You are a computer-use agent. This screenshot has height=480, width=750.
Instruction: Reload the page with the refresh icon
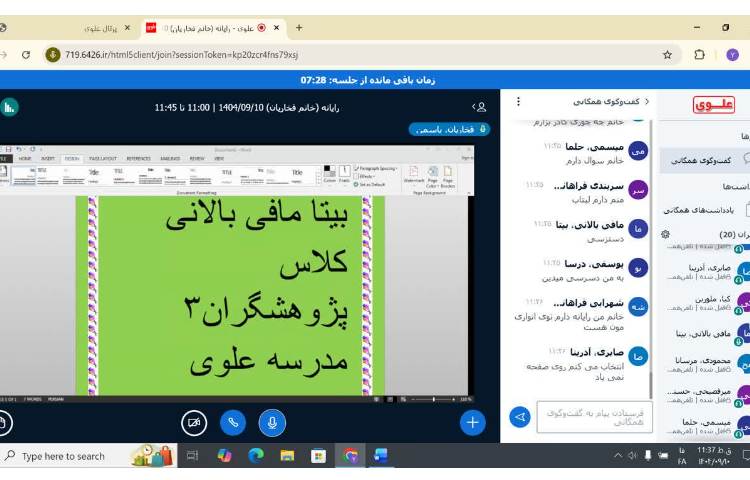pos(26,55)
